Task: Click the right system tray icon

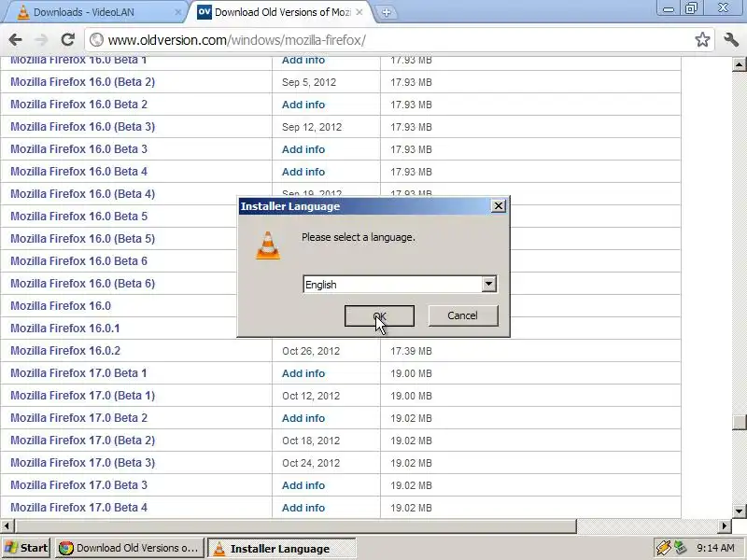Action: pos(681,548)
